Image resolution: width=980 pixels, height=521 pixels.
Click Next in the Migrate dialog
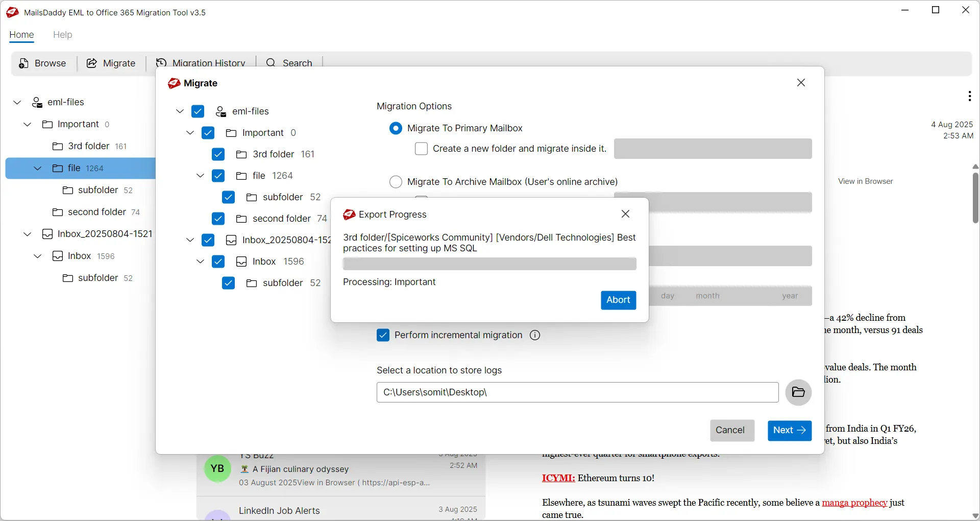point(790,431)
